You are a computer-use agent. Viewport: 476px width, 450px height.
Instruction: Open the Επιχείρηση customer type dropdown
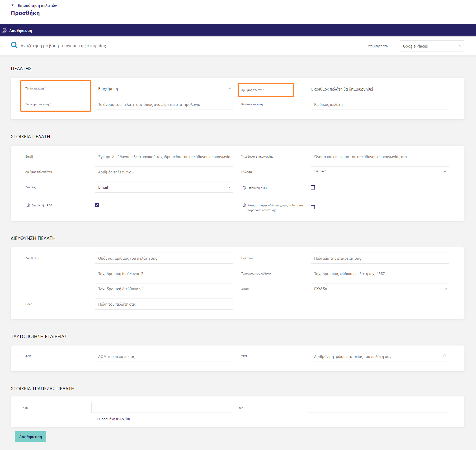coord(164,89)
